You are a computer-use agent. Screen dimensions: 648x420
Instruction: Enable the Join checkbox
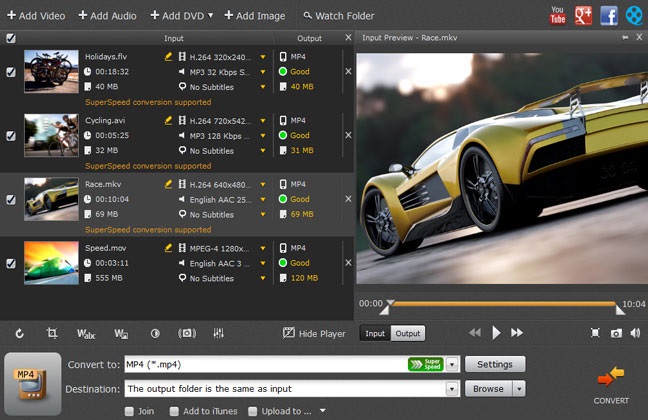tap(130, 410)
